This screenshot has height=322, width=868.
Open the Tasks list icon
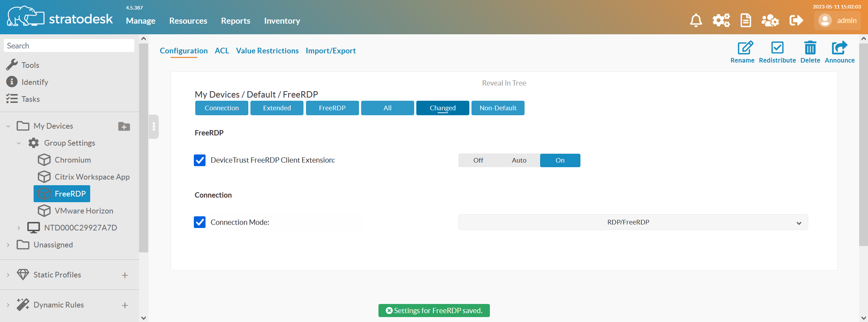tap(12, 99)
